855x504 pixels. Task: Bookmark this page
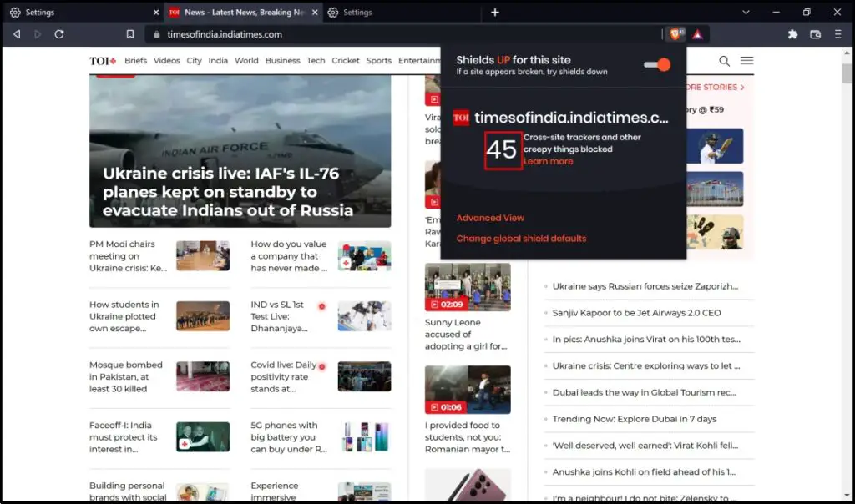(129, 34)
